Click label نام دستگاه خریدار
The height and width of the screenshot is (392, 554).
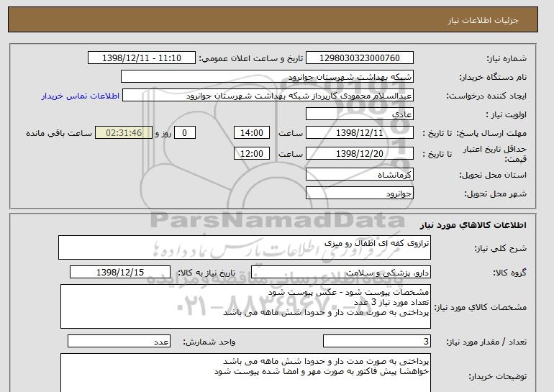click(493, 77)
